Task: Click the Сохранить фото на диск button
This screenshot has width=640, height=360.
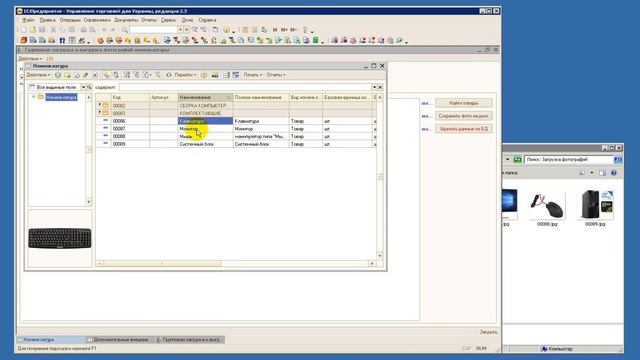Action: coord(463,116)
